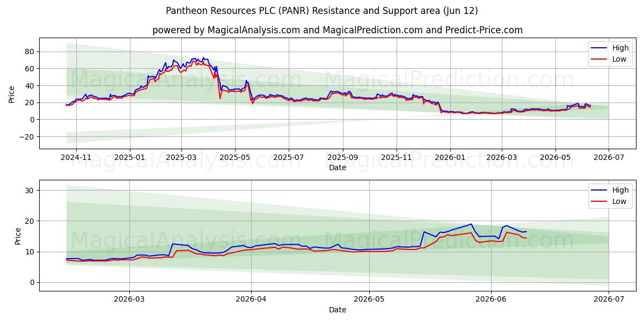Click top chart x-axis label '2025-01'
Screen dimensions: 644x322
click(130, 157)
